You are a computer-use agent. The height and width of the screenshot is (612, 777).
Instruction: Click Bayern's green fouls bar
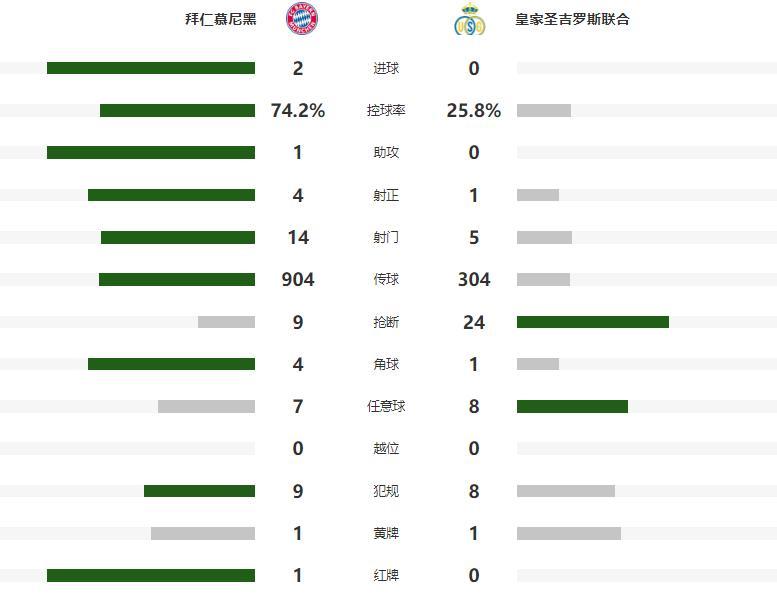coord(199,491)
